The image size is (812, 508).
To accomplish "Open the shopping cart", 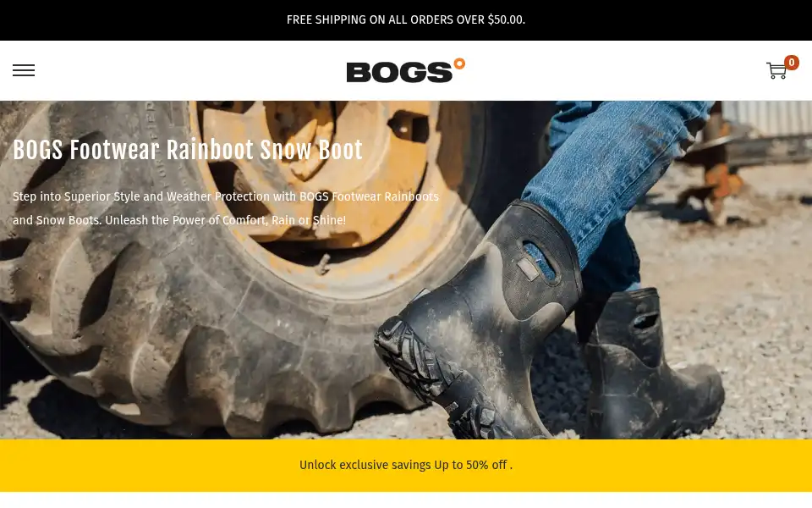I will point(776,71).
